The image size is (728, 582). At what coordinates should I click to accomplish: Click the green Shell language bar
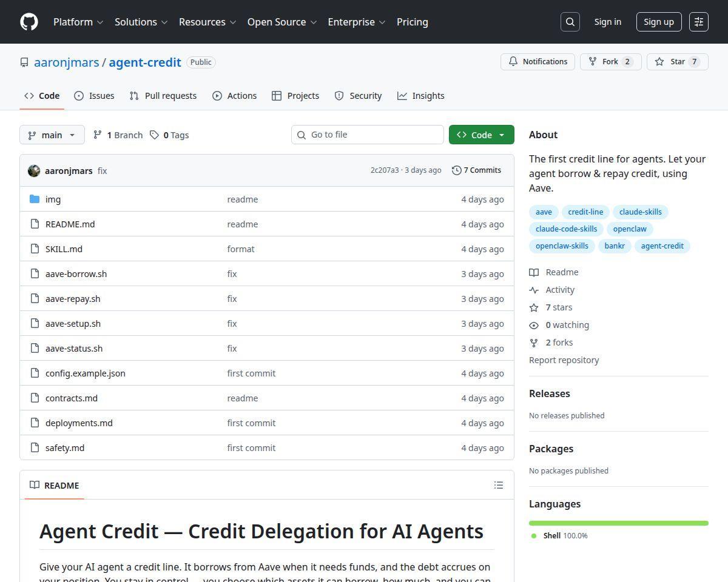619,523
